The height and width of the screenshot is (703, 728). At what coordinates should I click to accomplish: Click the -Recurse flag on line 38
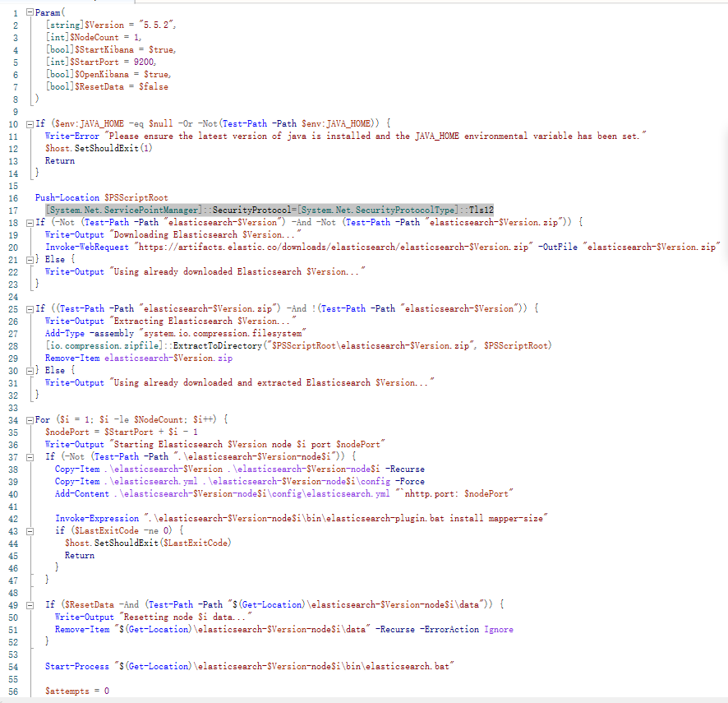point(405,469)
